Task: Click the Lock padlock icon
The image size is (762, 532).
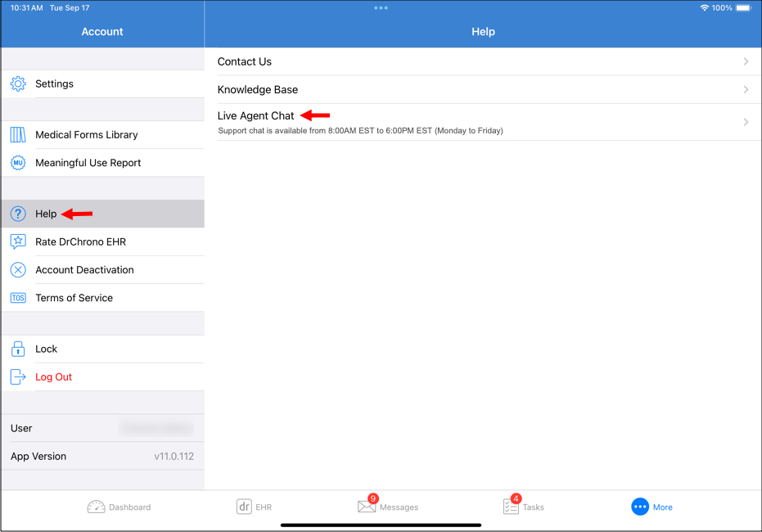Action: click(x=18, y=349)
